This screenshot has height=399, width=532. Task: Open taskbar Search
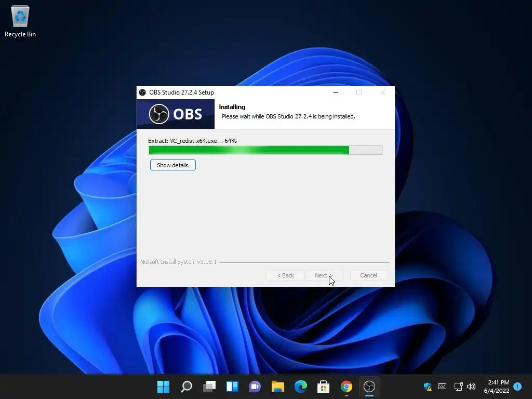pos(187,387)
